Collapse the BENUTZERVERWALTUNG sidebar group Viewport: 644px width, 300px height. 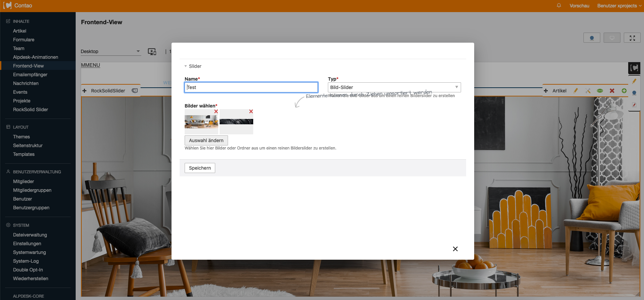pyautogui.click(x=37, y=172)
